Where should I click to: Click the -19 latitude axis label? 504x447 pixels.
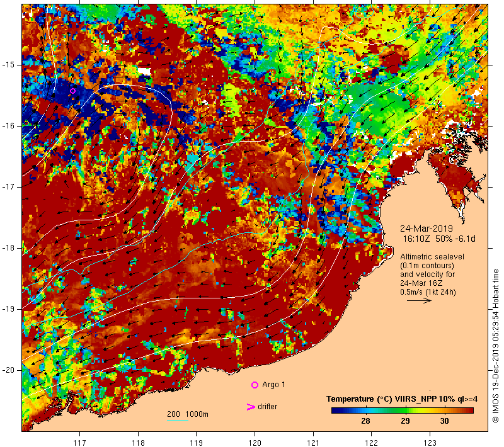click(x=9, y=309)
